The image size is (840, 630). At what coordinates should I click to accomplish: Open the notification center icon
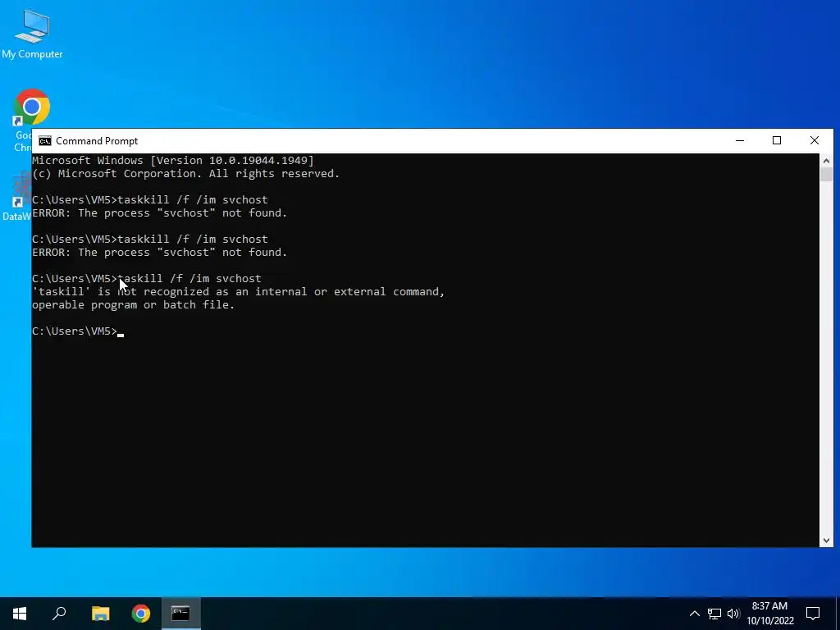tap(813, 614)
